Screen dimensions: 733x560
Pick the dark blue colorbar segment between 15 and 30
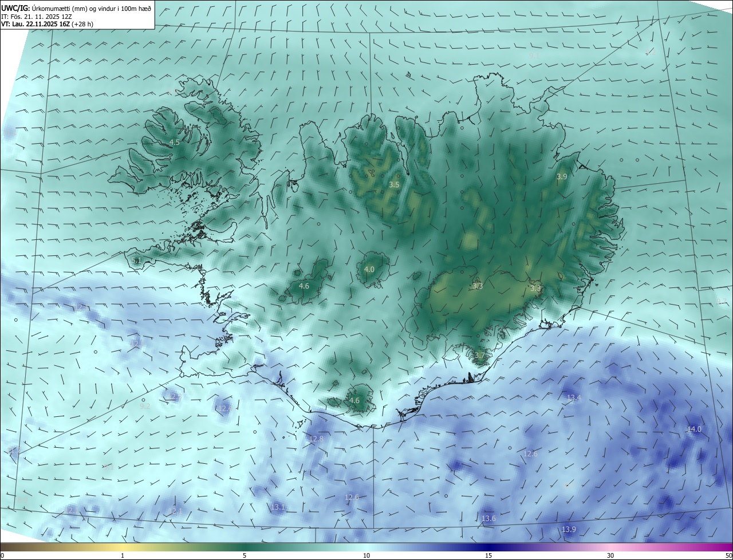point(550,547)
